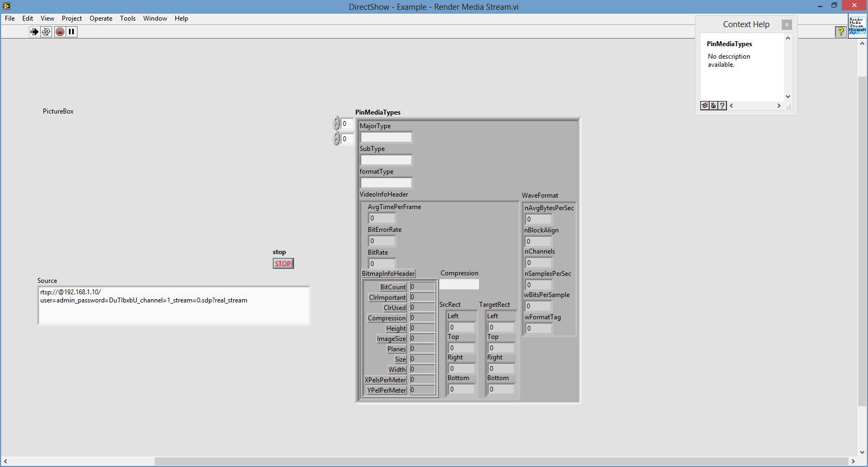Open the Operate menu
868x467 pixels.
tap(101, 18)
